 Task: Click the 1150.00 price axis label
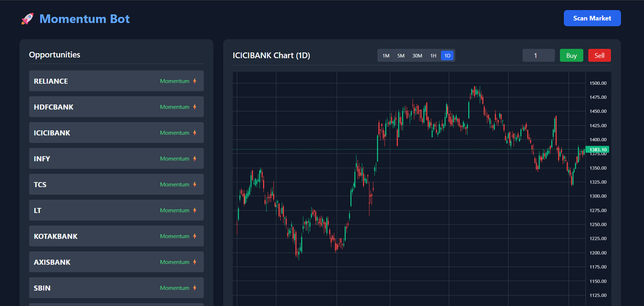click(x=598, y=281)
